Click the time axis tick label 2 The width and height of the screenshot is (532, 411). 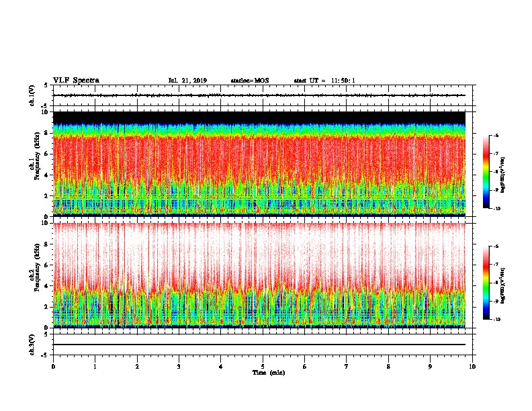[137, 367]
